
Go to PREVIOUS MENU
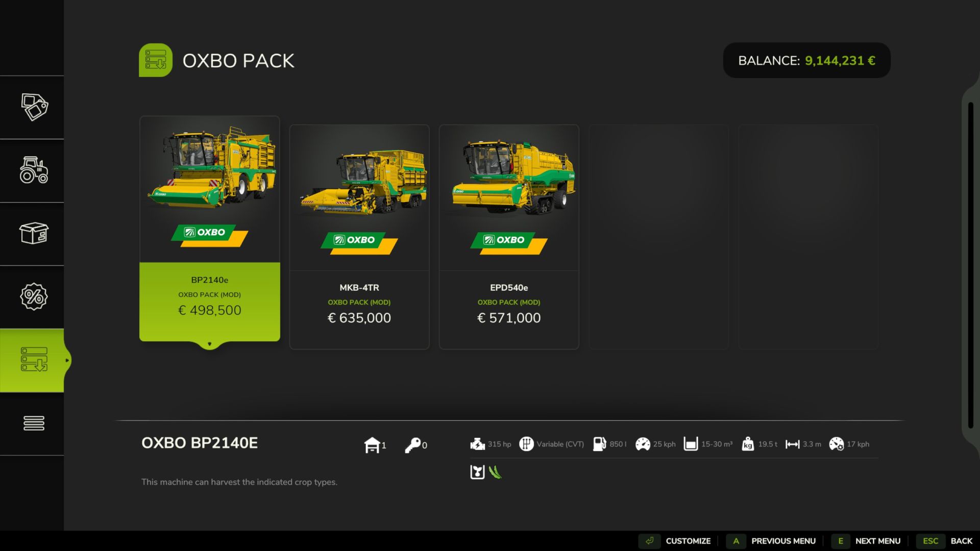782,541
